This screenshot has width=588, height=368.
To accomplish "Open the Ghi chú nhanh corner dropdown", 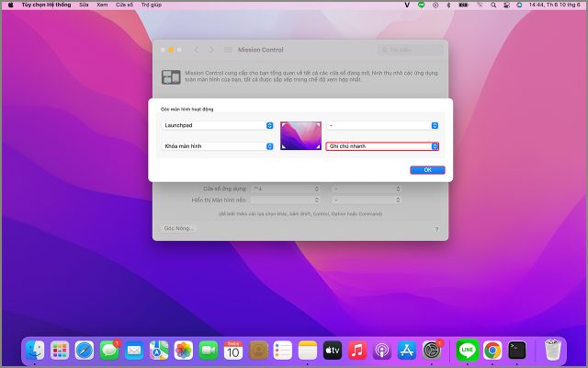I will 382,146.
